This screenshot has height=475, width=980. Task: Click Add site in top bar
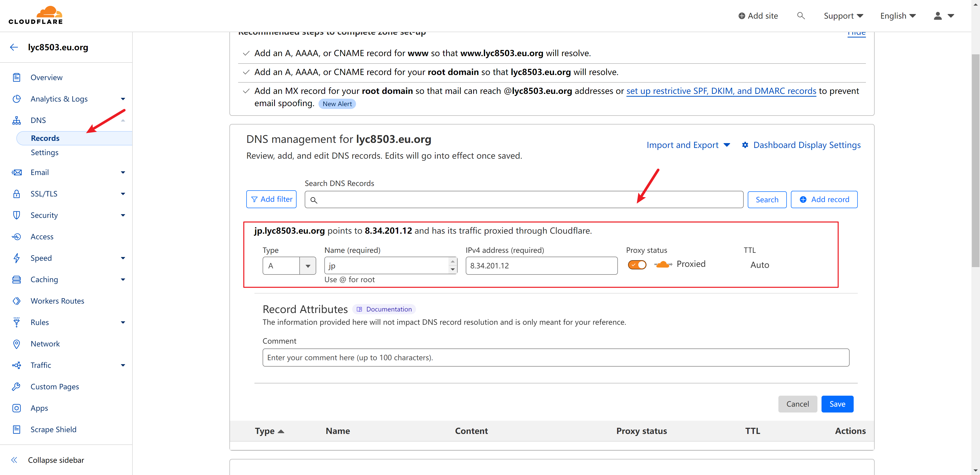(x=758, y=16)
